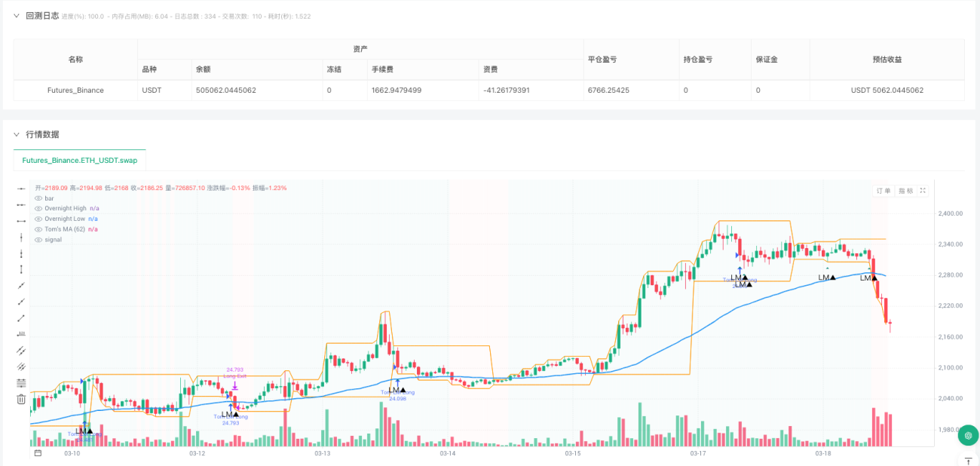The width and height of the screenshot is (980, 466).
Task: Open the green AI assistant bubble
Action: [968, 435]
